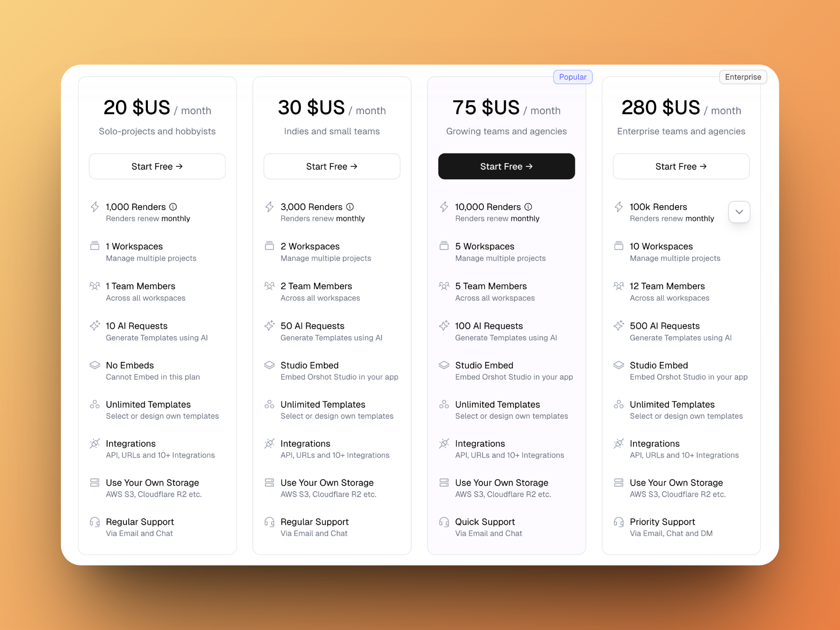This screenshot has height=630, width=840.
Task: Click info icon beside 10,000 Renders
Action: pos(528,206)
